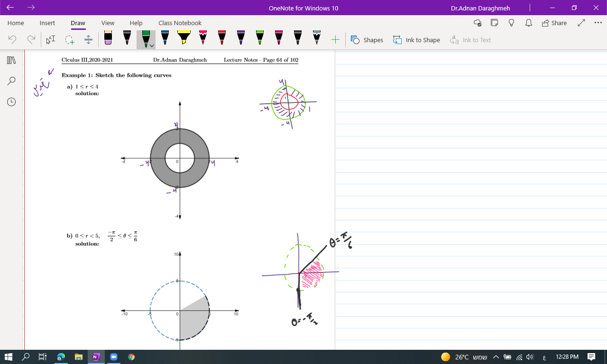Expand hidden system tray icons
This screenshot has width=607, height=364.
tap(496, 357)
